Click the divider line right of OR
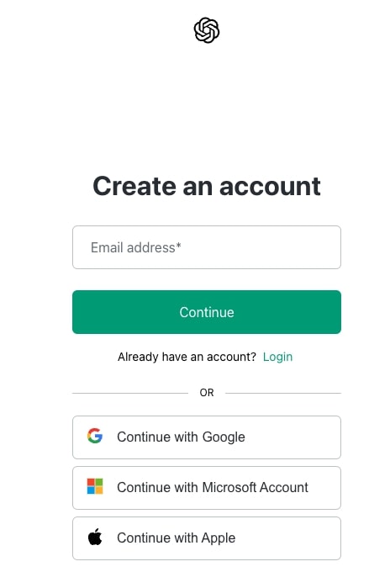This screenshot has width=390, height=588. coord(283,393)
